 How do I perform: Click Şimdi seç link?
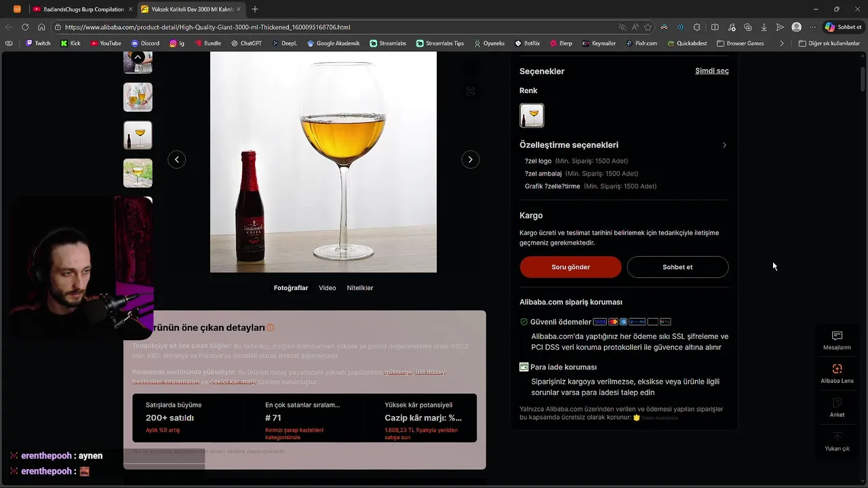[712, 70]
